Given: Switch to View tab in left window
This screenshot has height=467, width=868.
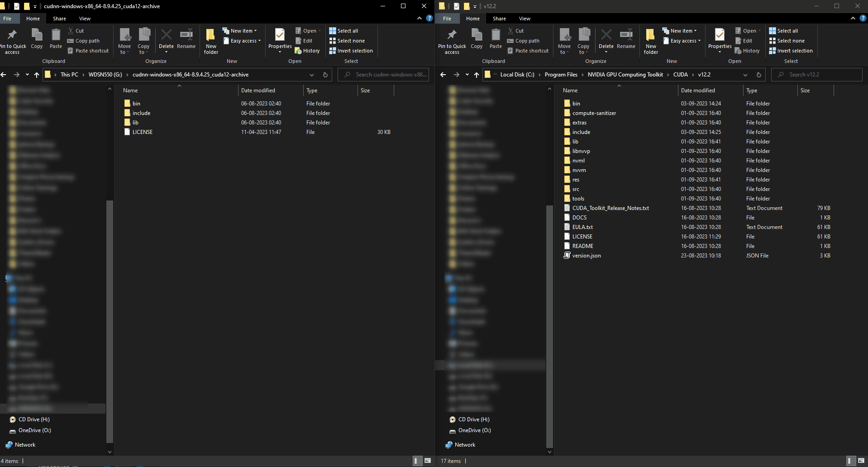Looking at the screenshot, I should click(x=85, y=19).
